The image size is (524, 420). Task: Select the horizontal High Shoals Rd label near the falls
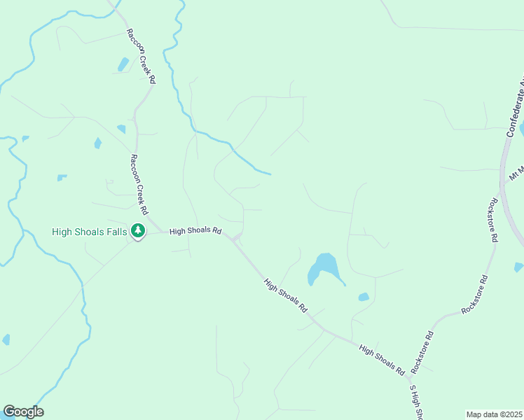click(195, 230)
